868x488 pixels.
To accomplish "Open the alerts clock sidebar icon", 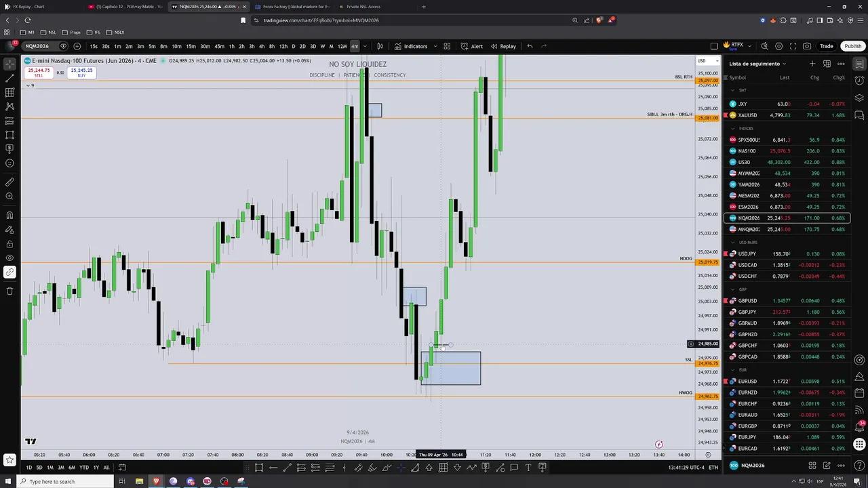I will (859, 81).
